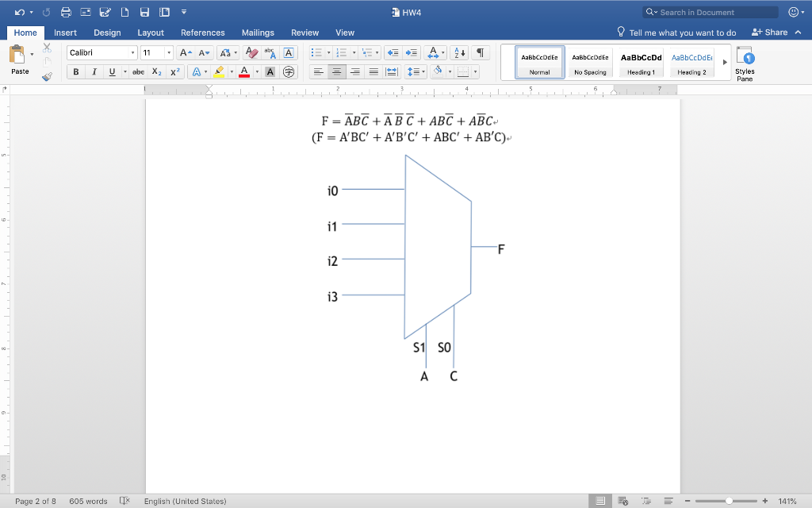Apply subscript formatting

pyautogui.click(x=157, y=71)
